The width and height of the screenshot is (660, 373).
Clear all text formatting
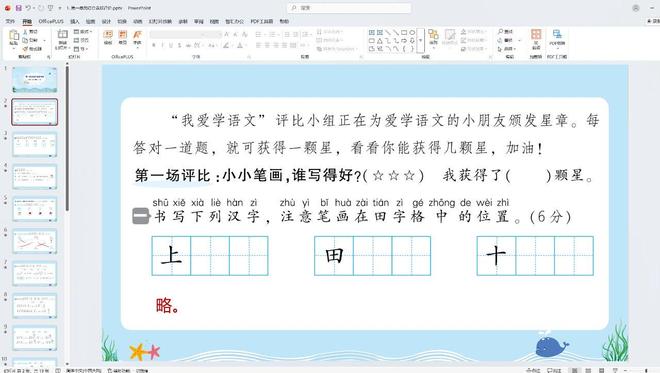[245, 35]
